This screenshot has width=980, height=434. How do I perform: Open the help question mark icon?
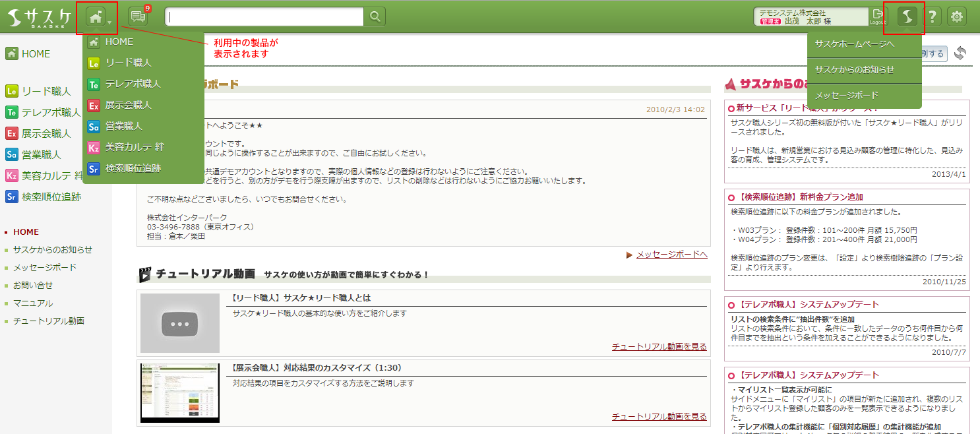coord(933,17)
